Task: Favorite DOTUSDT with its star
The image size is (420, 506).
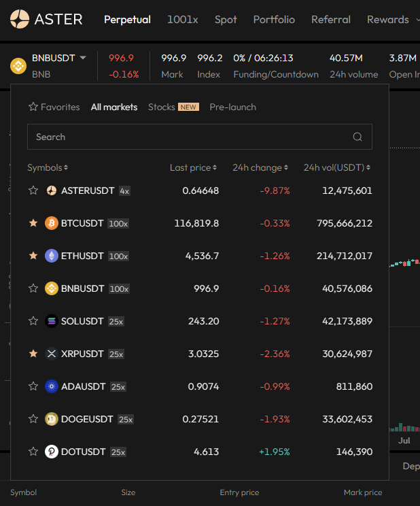Action: (33, 451)
